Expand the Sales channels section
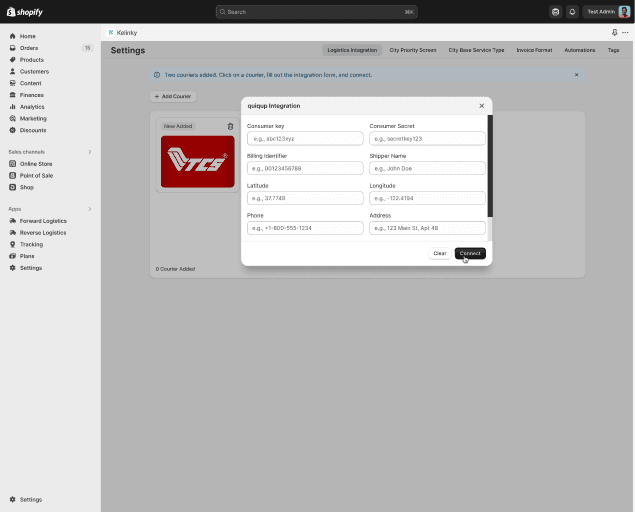The height and width of the screenshot is (512, 635). click(90, 152)
